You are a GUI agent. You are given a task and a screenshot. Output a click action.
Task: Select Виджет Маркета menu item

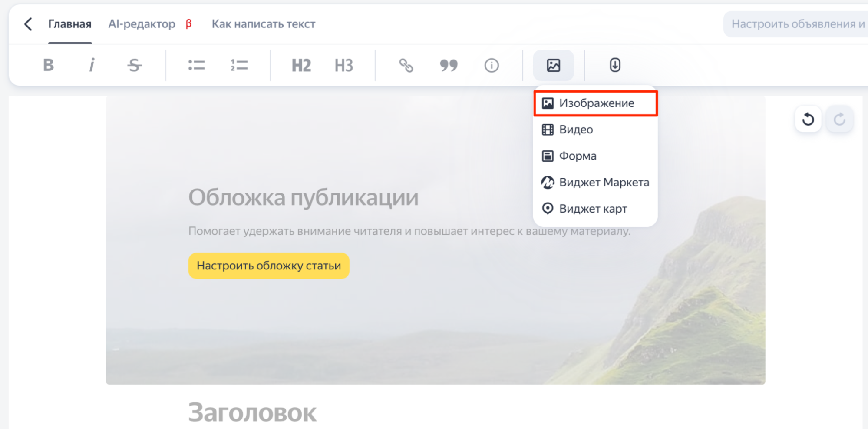[596, 183]
